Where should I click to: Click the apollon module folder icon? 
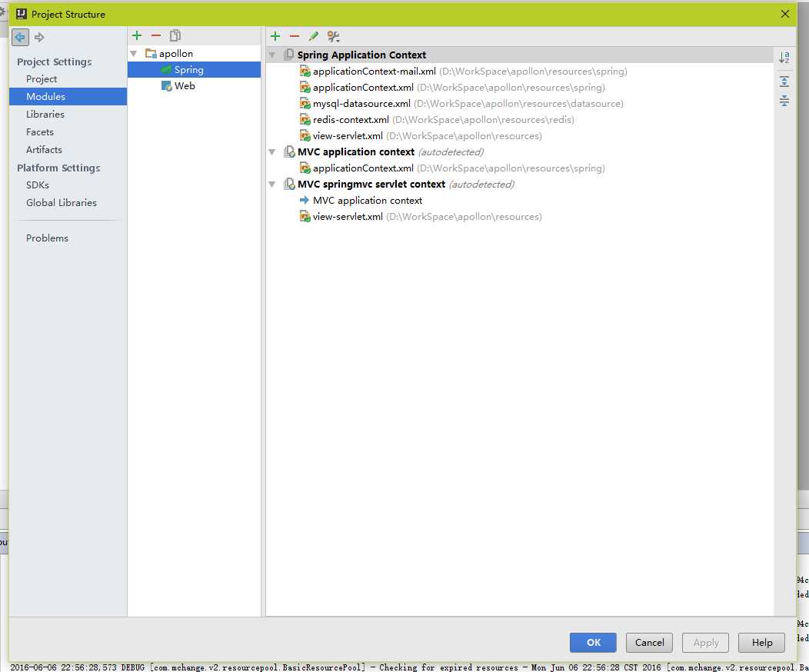click(151, 53)
